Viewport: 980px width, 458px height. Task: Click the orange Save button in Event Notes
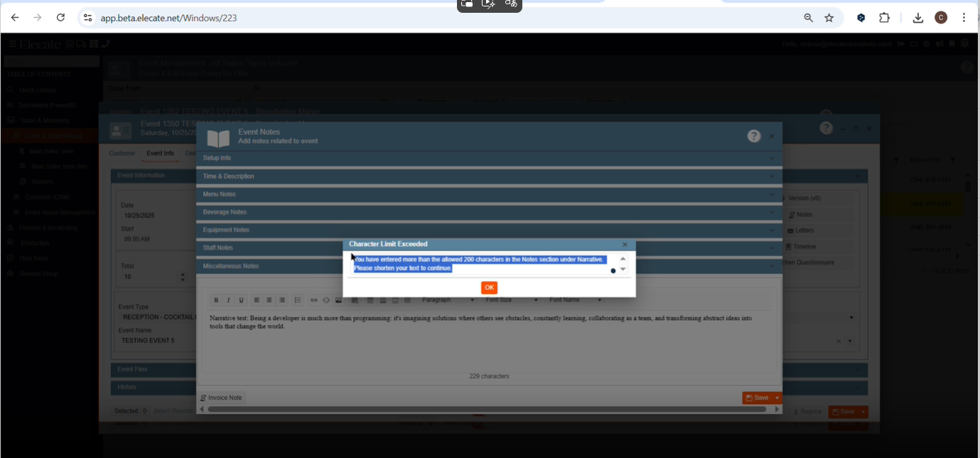[757, 398]
